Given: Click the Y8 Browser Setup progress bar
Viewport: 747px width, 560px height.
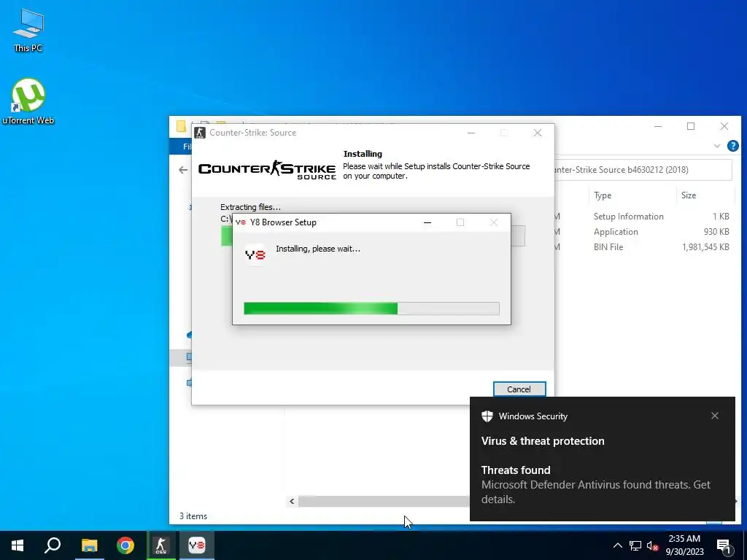Looking at the screenshot, I should click(x=371, y=308).
